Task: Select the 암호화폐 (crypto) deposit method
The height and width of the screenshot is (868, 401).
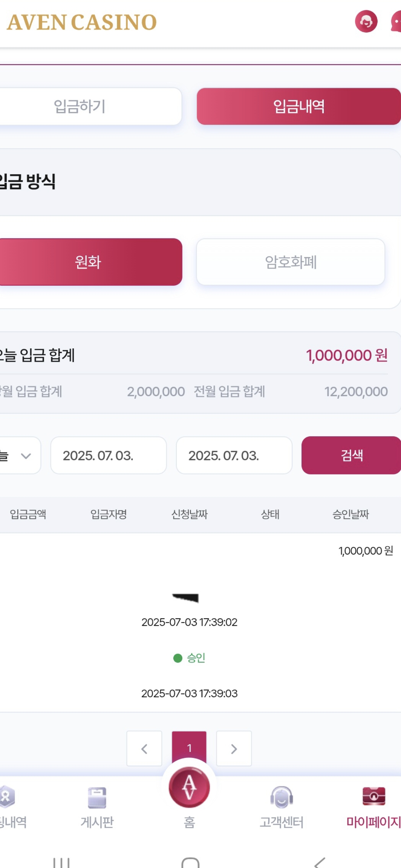Action: 290,262
